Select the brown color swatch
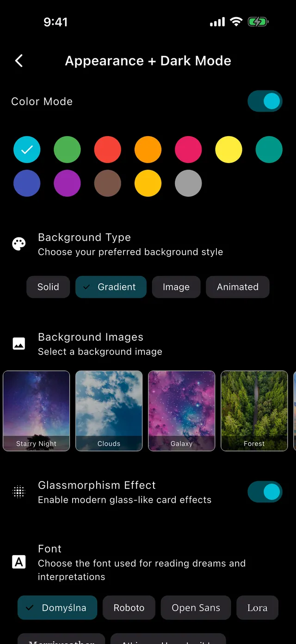This screenshot has width=296, height=644. (x=108, y=183)
